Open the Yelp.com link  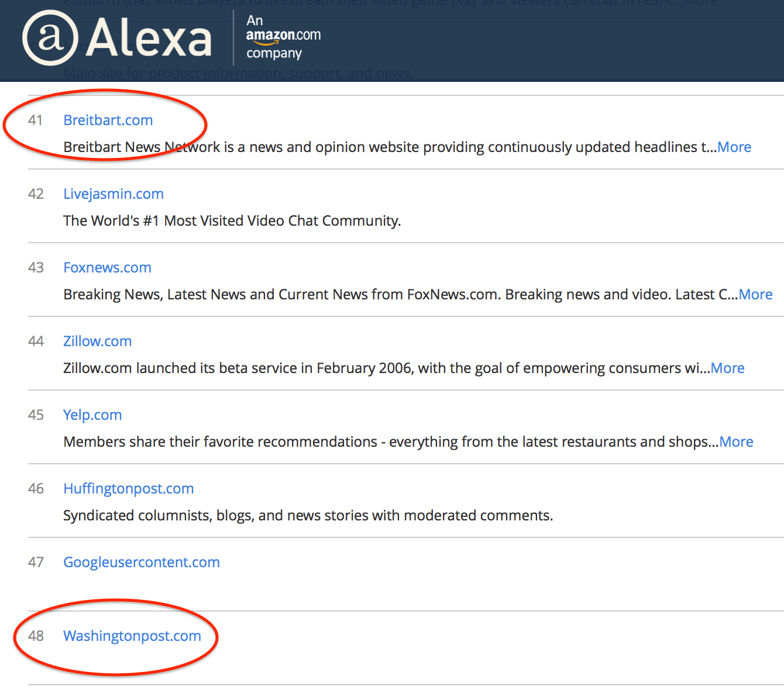coord(92,415)
